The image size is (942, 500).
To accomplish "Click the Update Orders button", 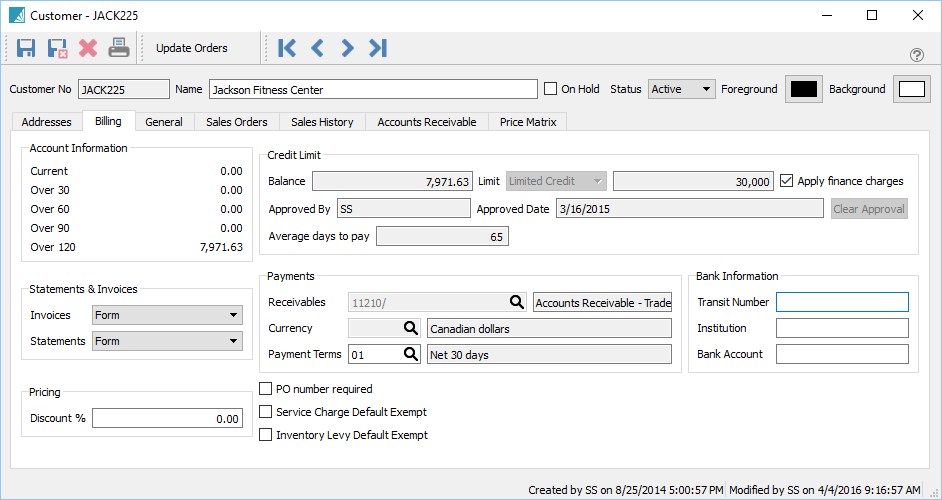I will (x=192, y=48).
